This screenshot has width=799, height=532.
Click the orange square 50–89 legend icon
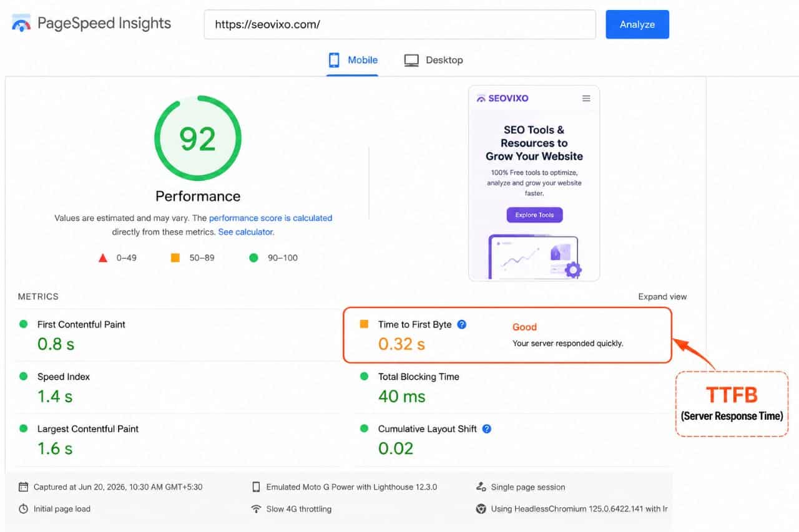(175, 258)
